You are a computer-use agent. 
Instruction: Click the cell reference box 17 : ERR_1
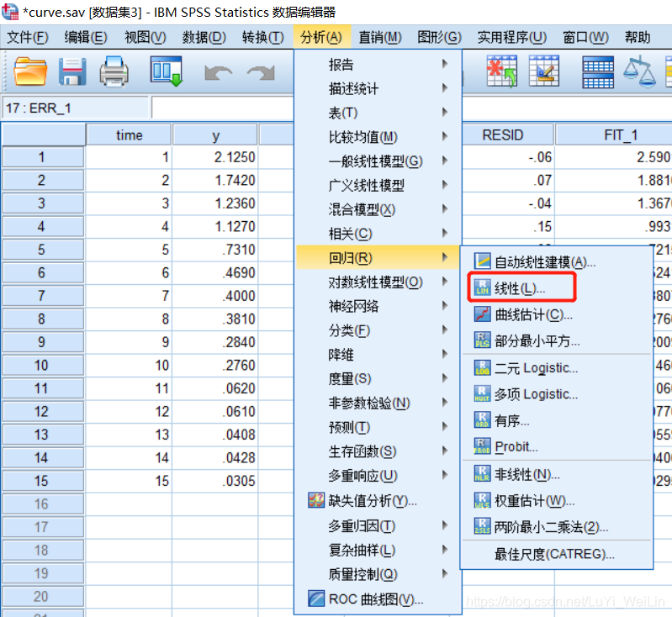(x=76, y=108)
